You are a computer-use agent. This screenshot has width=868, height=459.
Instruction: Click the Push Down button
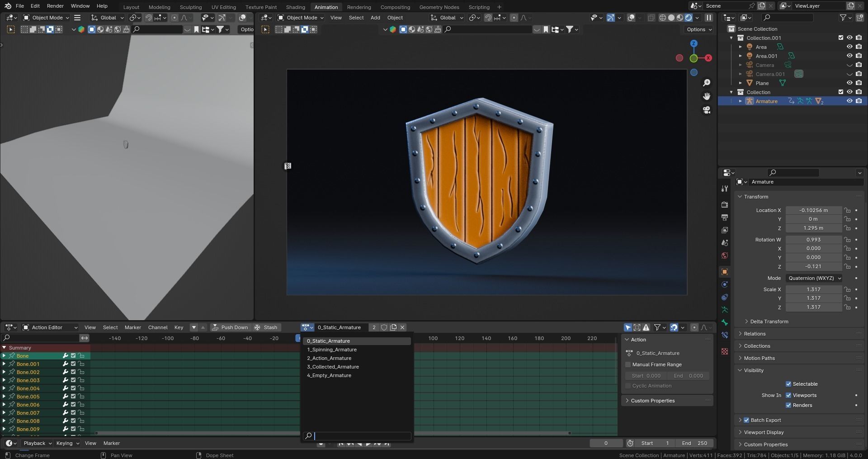[x=230, y=327]
